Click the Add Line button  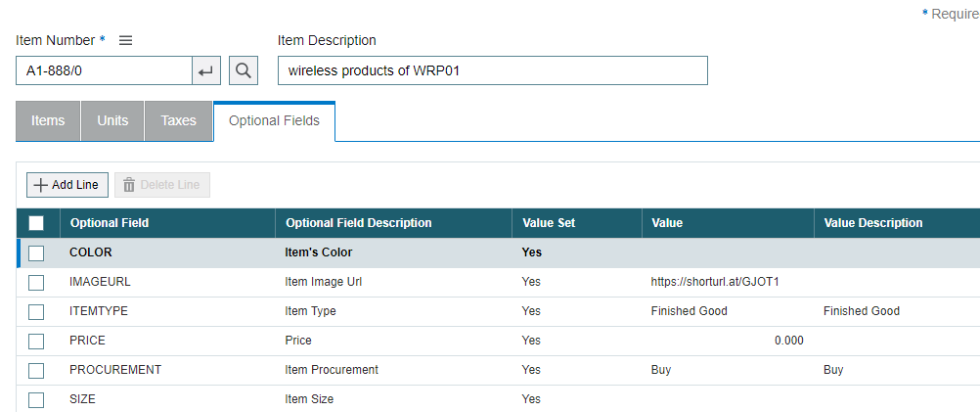pyautogui.click(x=67, y=185)
